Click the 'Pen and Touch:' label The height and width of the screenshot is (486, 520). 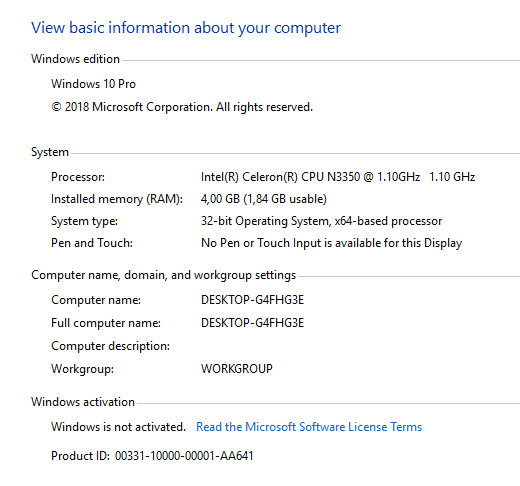(x=92, y=243)
